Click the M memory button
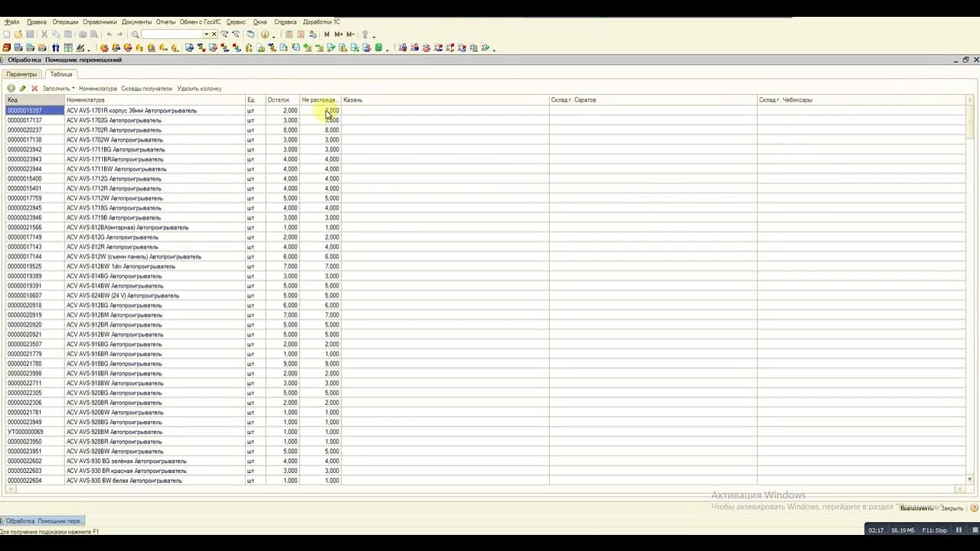The image size is (980, 551). (x=327, y=34)
